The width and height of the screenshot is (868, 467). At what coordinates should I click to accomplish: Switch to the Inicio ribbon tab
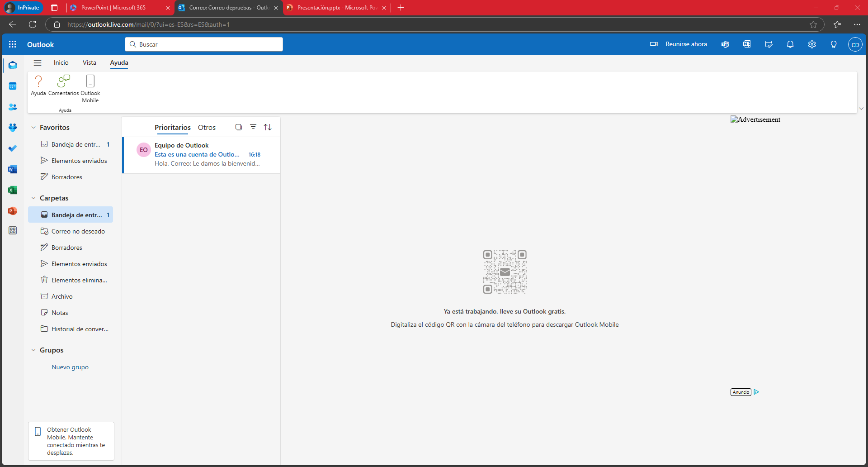pos(61,63)
